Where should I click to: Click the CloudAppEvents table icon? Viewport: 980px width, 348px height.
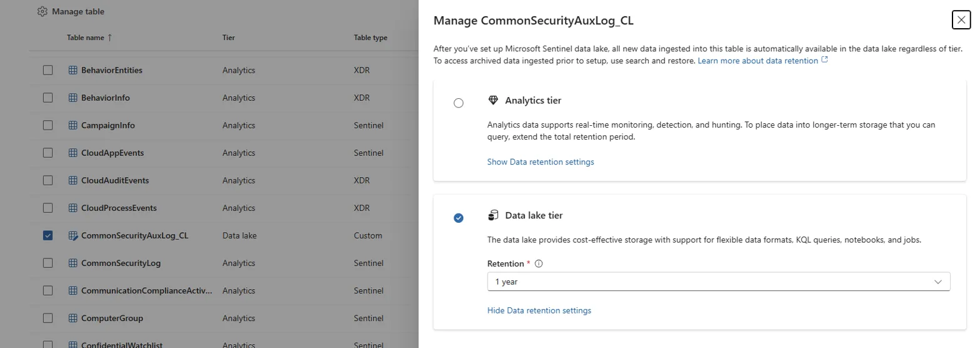pyautogui.click(x=73, y=153)
